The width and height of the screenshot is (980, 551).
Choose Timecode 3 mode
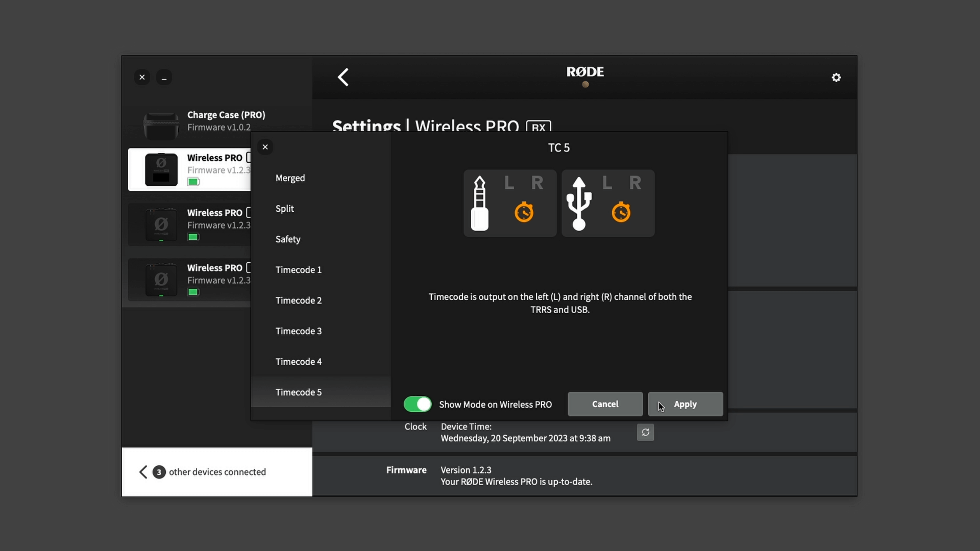click(299, 331)
